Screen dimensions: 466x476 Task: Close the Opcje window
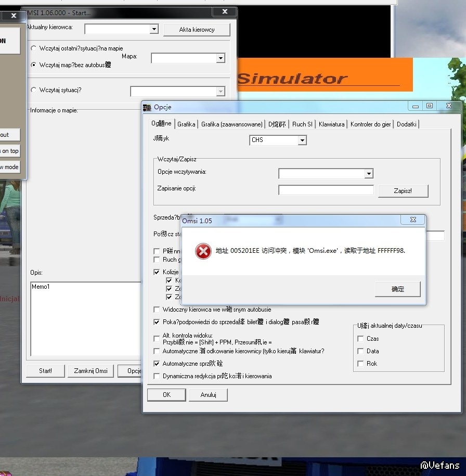tap(449, 106)
